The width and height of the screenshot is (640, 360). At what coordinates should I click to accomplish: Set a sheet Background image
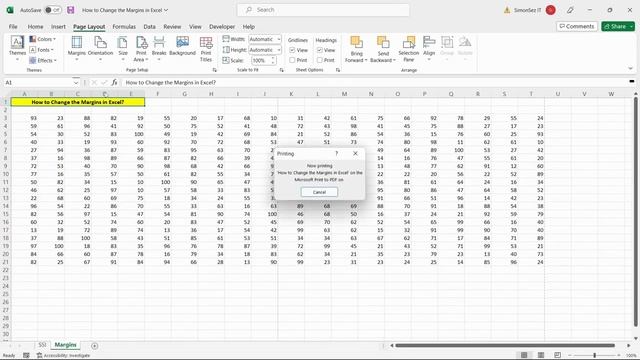(182, 46)
